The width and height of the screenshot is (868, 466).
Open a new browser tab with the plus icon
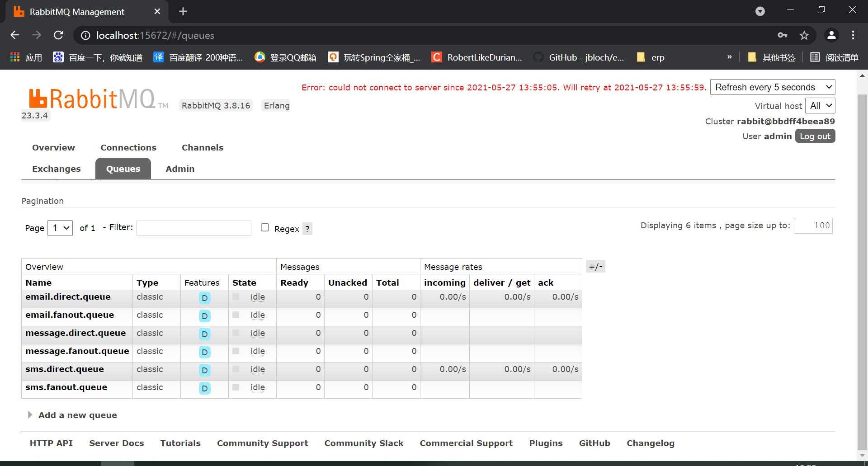[183, 11]
